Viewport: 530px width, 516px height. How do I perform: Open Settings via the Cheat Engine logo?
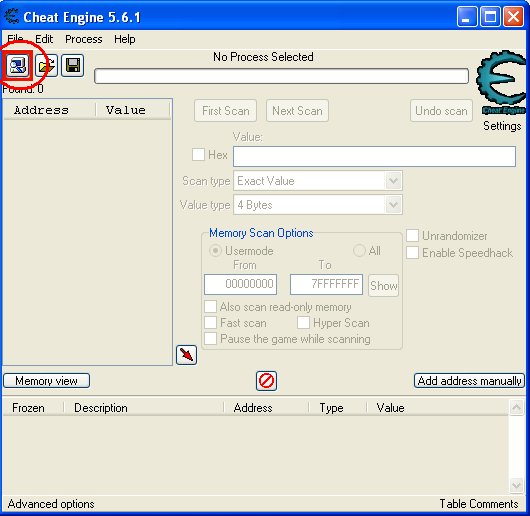click(x=502, y=82)
